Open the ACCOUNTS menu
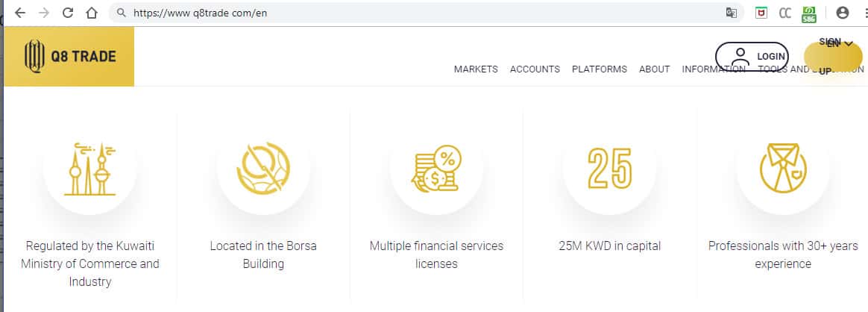The width and height of the screenshot is (868, 312). [x=535, y=69]
